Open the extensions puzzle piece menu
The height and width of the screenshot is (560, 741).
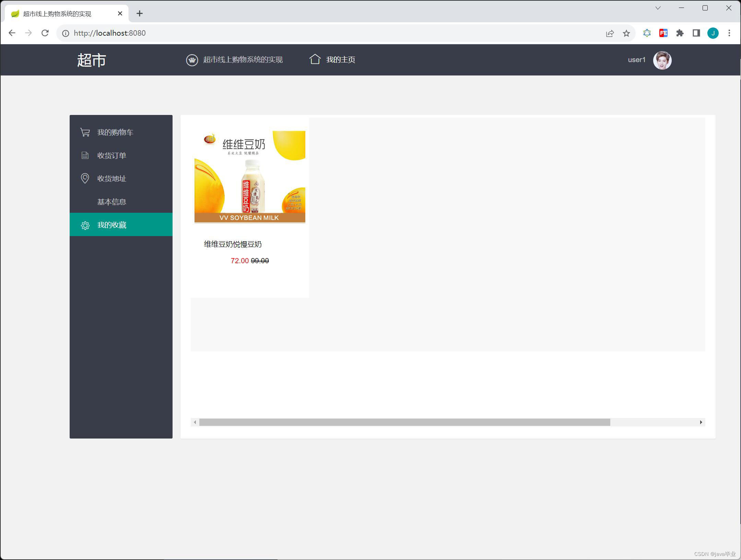coord(680,33)
